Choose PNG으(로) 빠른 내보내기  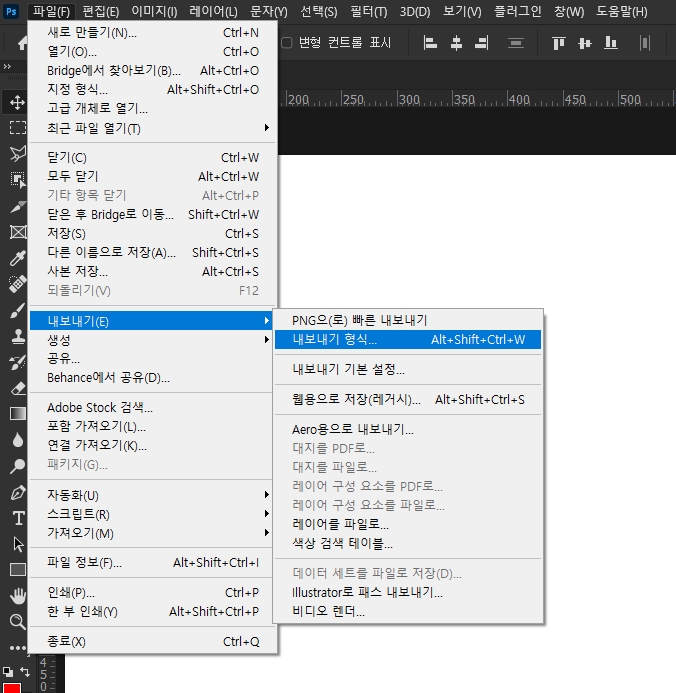408,320
